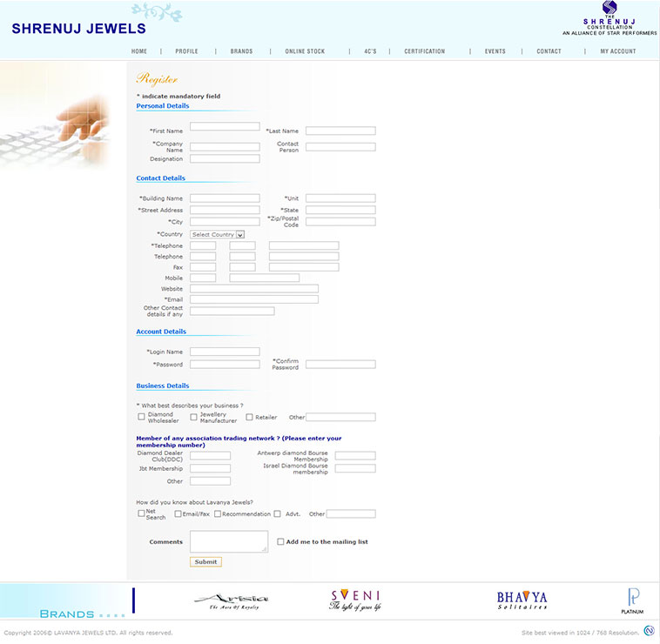Open the Online Stock menu item
660x644 pixels.
pyautogui.click(x=305, y=51)
